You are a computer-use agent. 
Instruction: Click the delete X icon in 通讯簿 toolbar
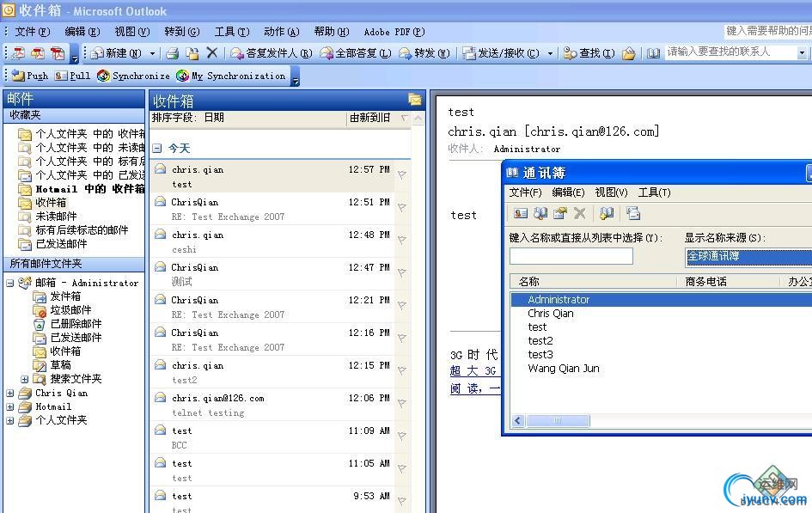coord(579,213)
